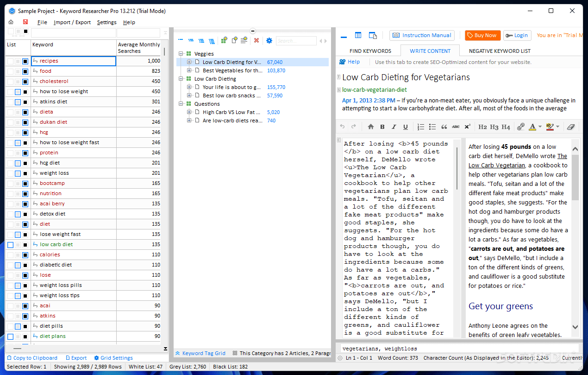This screenshot has height=375, width=588.
Task: Insert H4 heading
Action: click(x=506, y=127)
